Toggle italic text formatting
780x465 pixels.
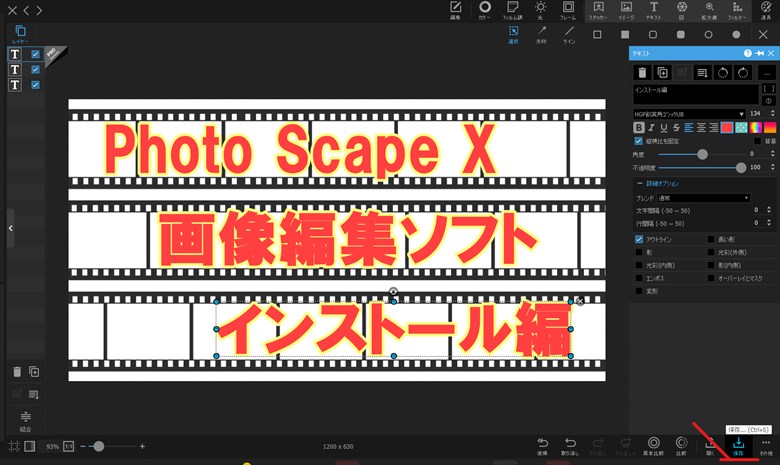pyautogui.click(x=651, y=128)
